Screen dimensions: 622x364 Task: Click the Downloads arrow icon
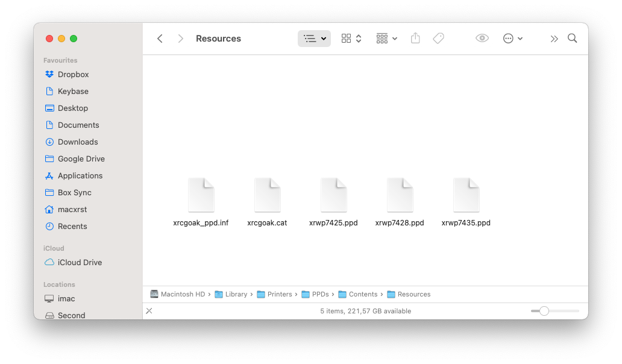point(49,142)
